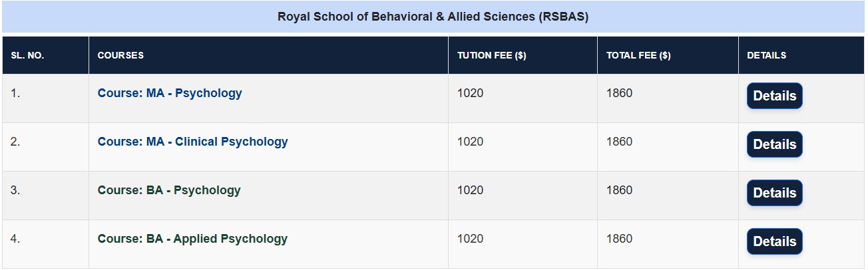Click the COURSES column header
This screenshot has width=868, height=270.
[120, 55]
